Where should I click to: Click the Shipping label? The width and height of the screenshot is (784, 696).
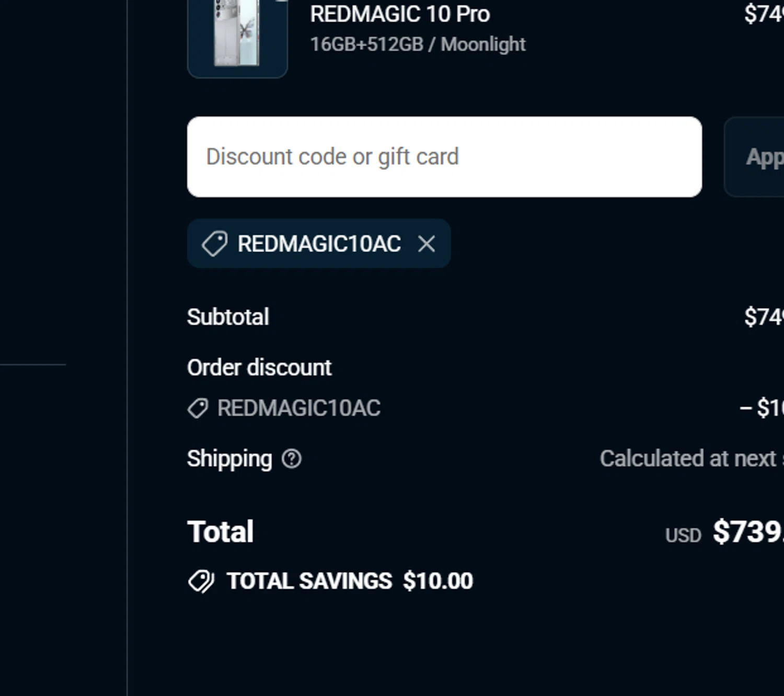click(x=229, y=459)
